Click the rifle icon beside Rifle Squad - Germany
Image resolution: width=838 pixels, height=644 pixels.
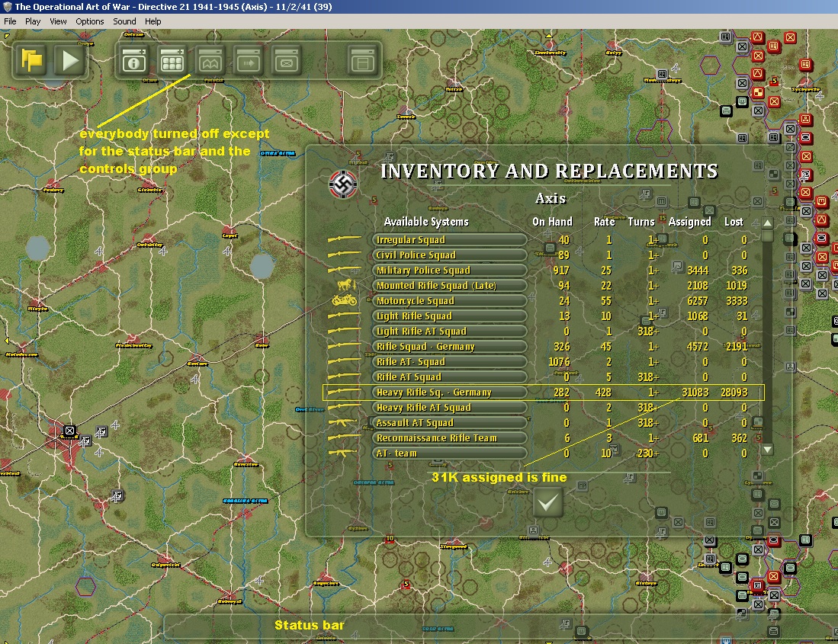click(345, 346)
